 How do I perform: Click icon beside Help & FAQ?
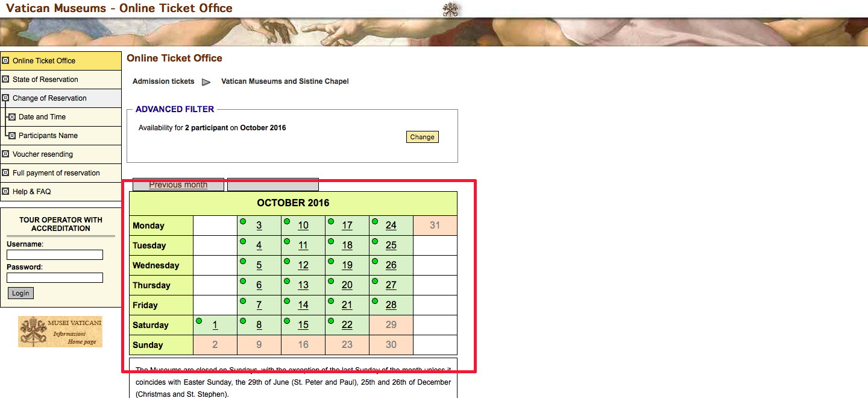5,191
